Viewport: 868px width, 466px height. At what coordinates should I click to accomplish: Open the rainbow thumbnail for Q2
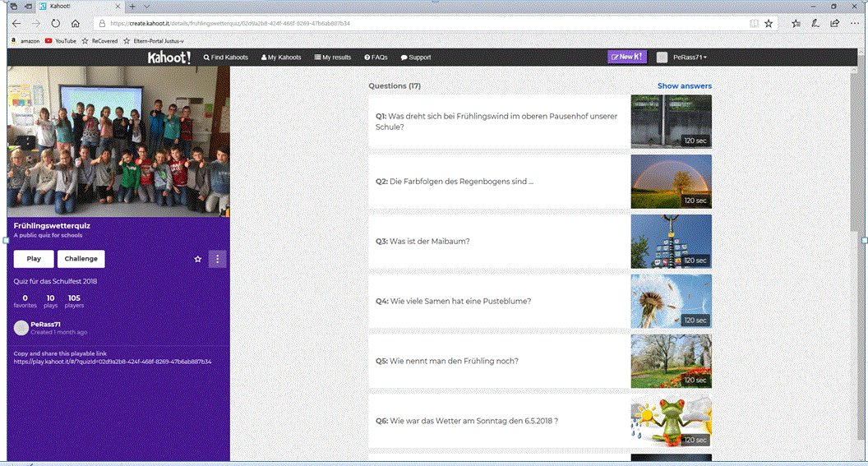click(671, 182)
